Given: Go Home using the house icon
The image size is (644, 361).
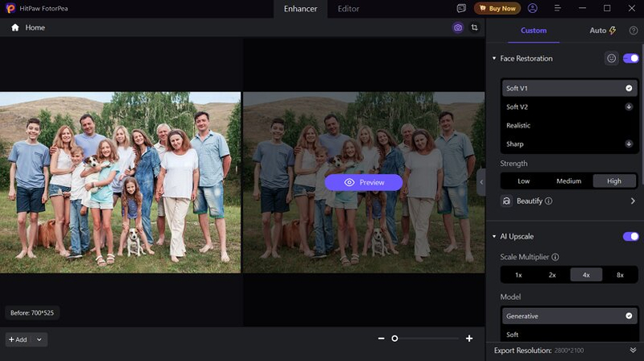Looking at the screenshot, I should [15, 27].
